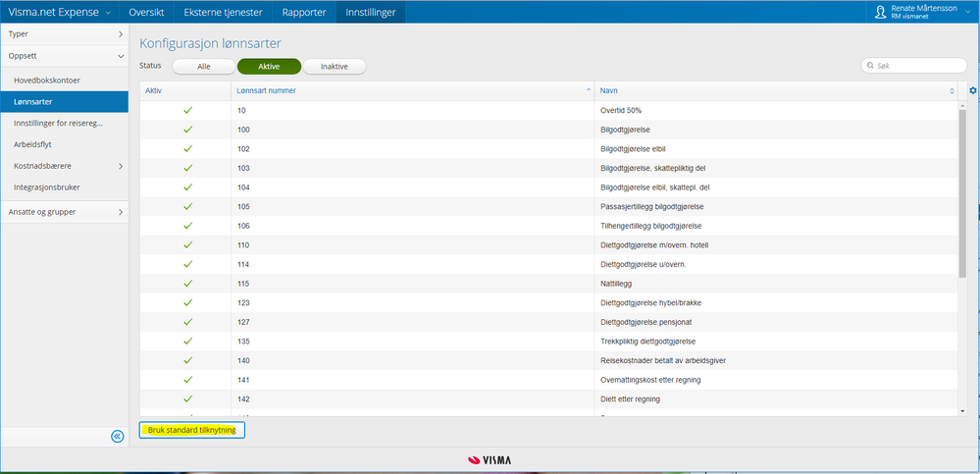Click Diettgodtgjørelse m/overn. hotell cell
980x474 pixels.
776,245
